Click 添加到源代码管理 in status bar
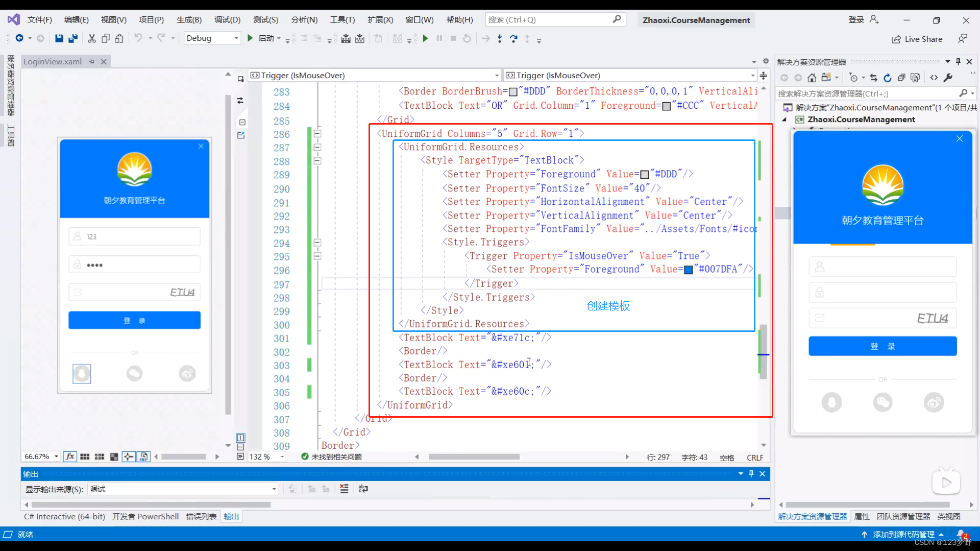This screenshot has height=551, width=980. click(902, 535)
